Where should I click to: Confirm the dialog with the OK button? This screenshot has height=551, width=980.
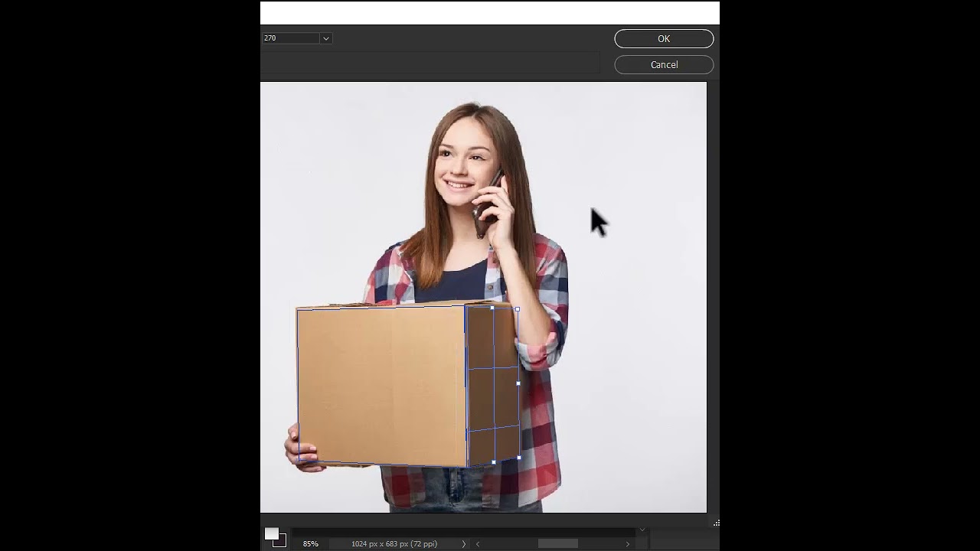tap(664, 38)
